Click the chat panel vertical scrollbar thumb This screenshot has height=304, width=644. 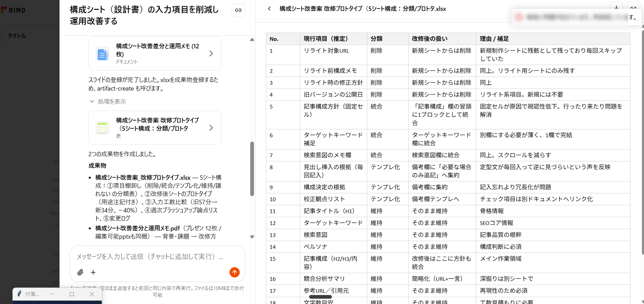[252, 169]
